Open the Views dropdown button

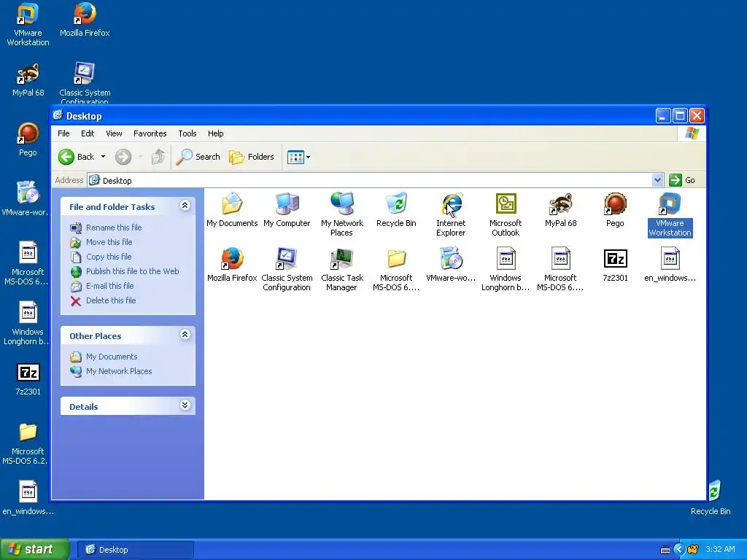point(298,157)
